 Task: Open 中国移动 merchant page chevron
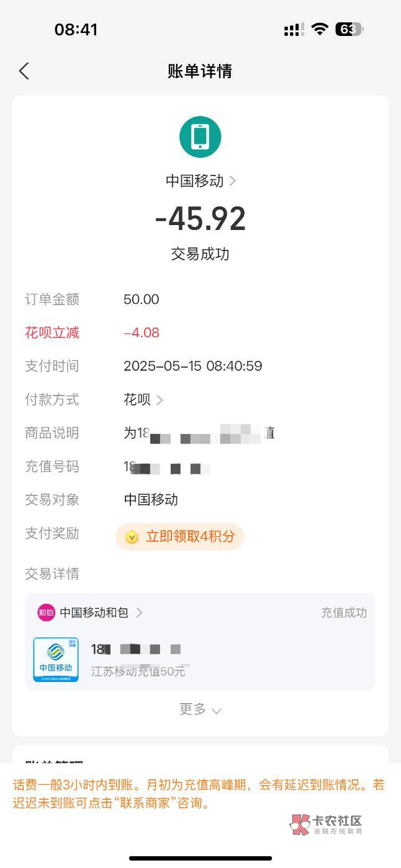233,181
